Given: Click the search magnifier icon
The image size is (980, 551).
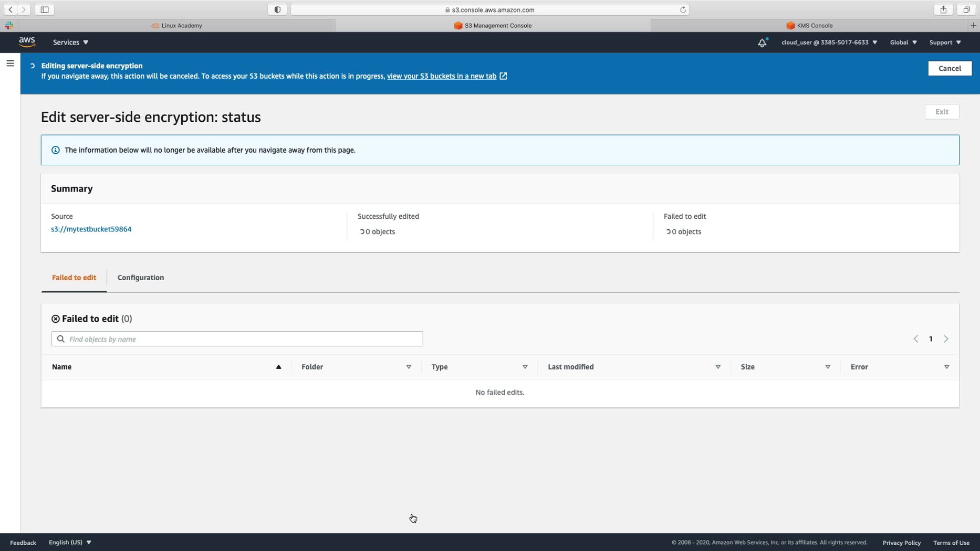Looking at the screenshot, I should pos(61,339).
